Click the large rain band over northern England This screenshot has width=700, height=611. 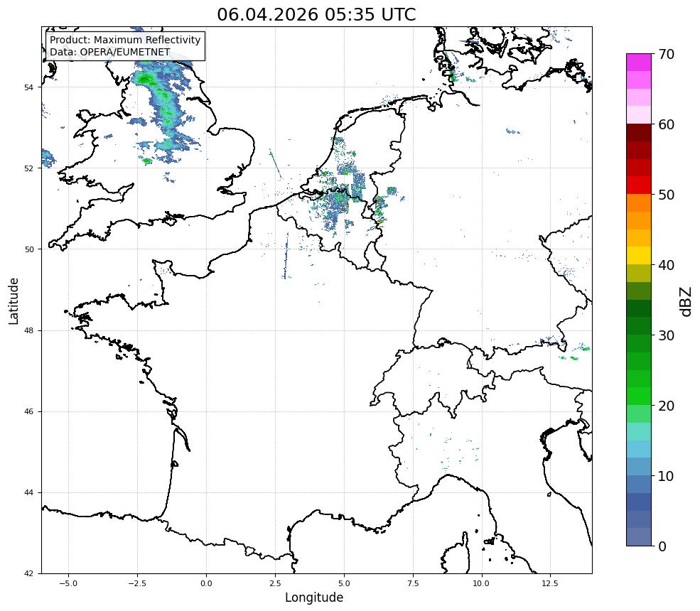coord(164,112)
